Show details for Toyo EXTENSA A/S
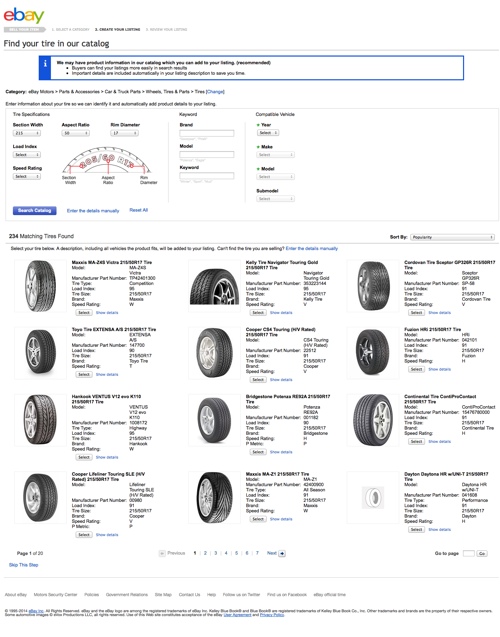 click(x=107, y=375)
